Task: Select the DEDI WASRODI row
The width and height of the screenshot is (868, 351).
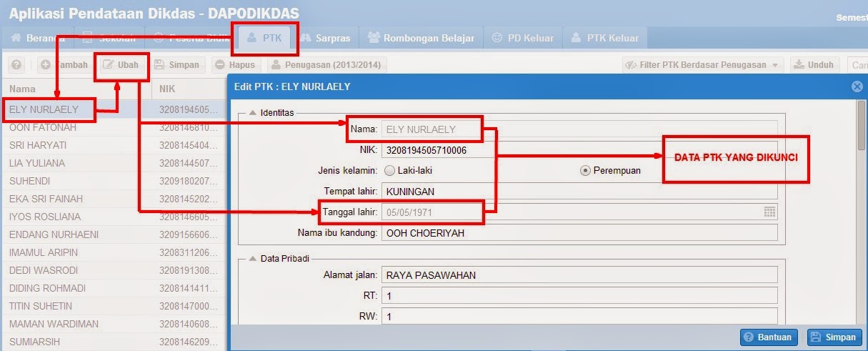Action: [114, 270]
